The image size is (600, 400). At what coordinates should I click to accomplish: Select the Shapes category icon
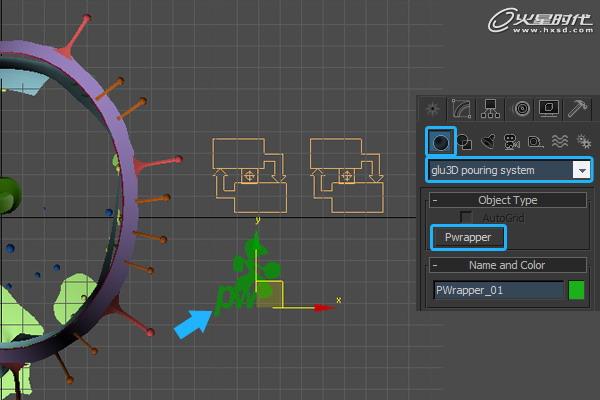[x=465, y=142]
